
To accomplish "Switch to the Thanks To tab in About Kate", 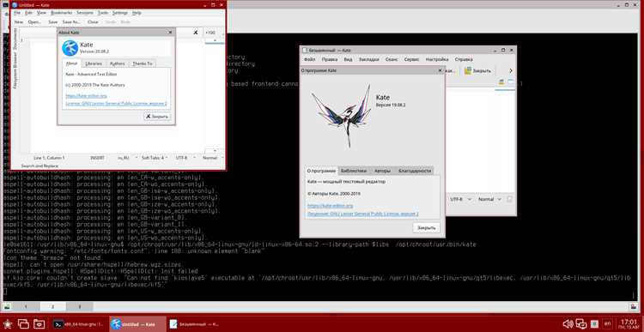I will [x=142, y=63].
